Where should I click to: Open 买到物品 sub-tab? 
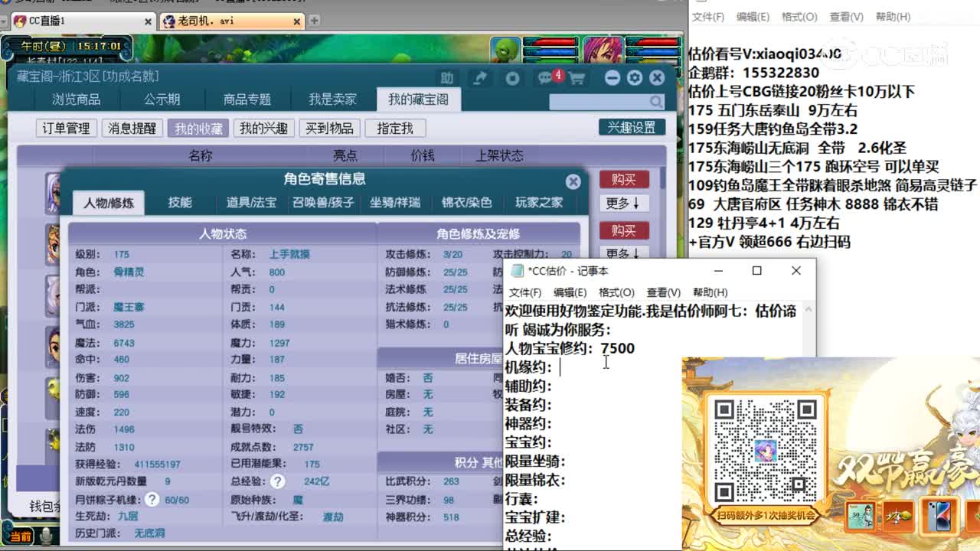point(329,128)
